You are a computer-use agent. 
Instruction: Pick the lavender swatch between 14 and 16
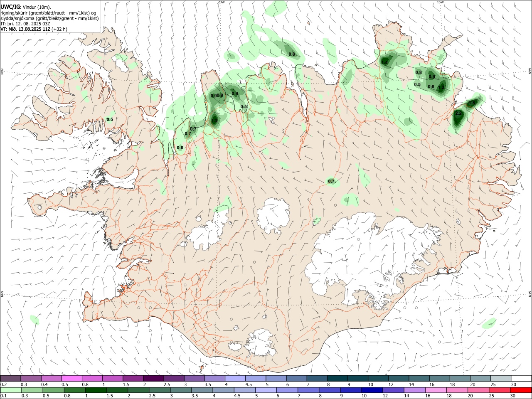click(x=414, y=390)
